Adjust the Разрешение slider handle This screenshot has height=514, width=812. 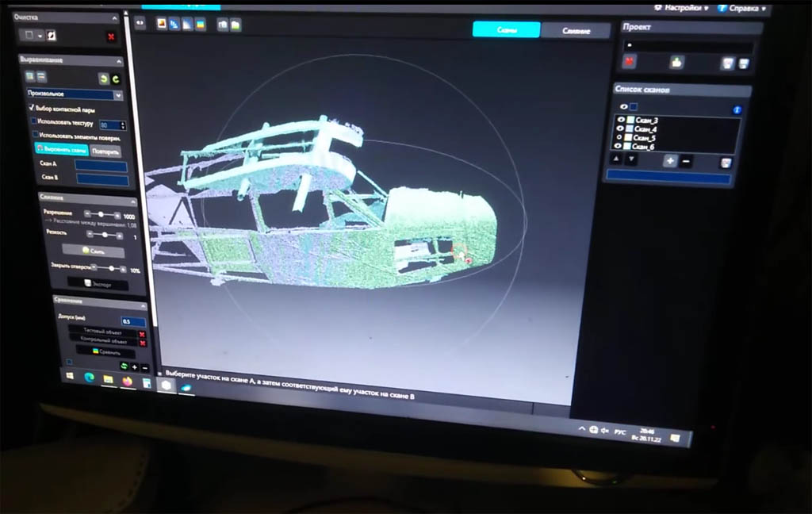click(101, 214)
